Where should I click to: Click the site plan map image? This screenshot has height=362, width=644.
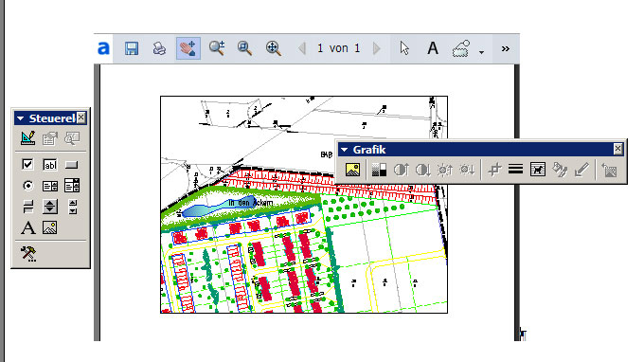click(x=304, y=205)
